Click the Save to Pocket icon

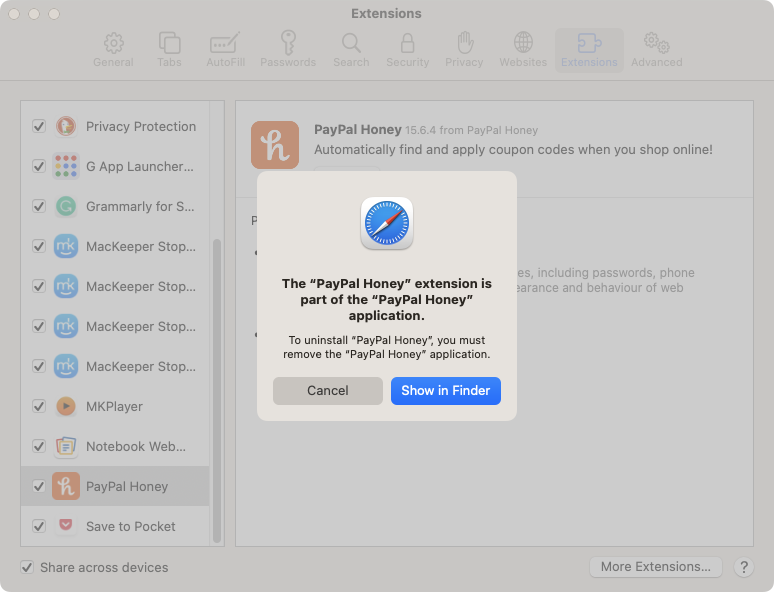click(66, 525)
